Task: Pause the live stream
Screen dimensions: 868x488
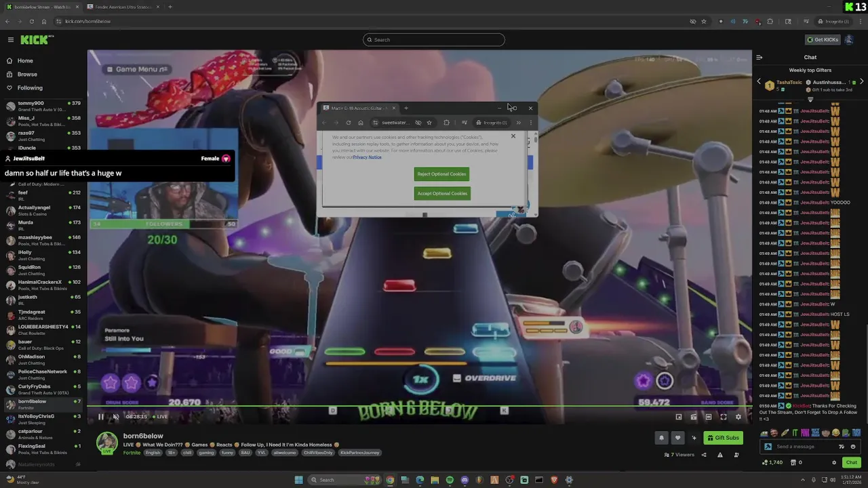Action: [101, 417]
